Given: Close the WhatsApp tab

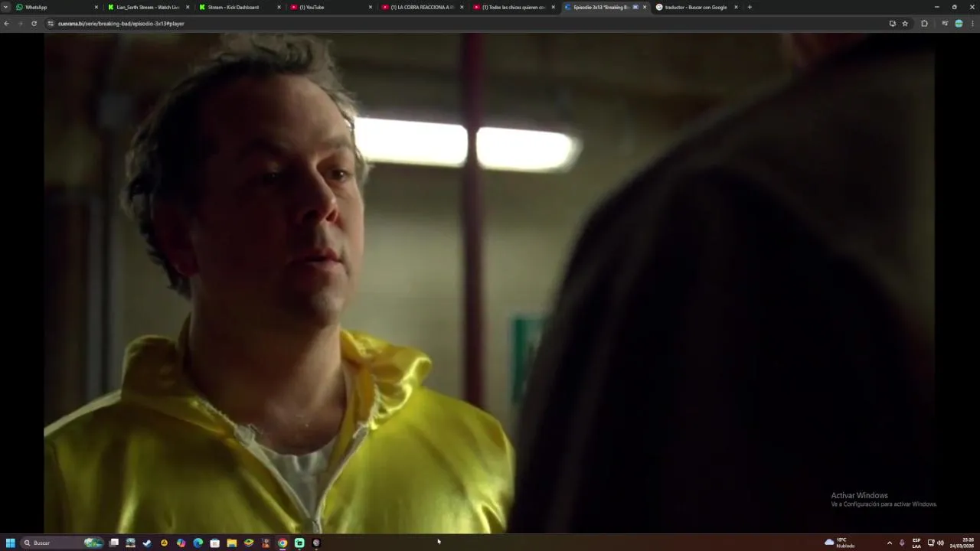Looking at the screenshot, I should [96, 7].
